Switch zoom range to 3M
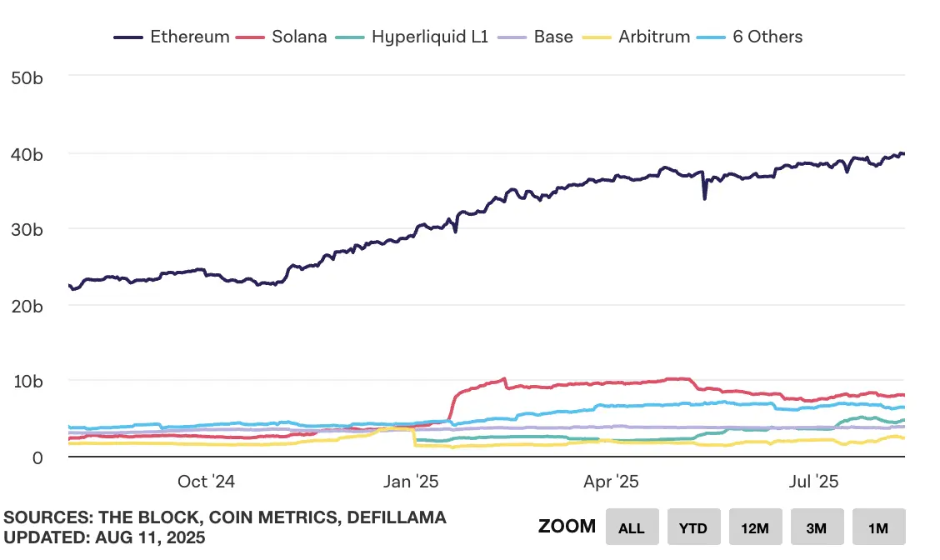The image size is (940, 560). (817, 527)
